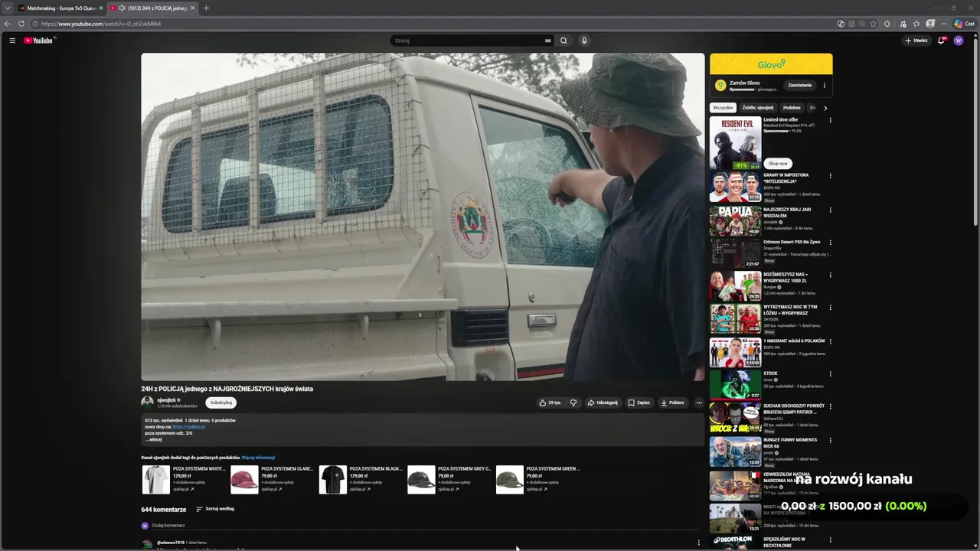The height and width of the screenshot is (551, 980).
Task: Show more filter chips with right arrow
Action: (x=825, y=108)
